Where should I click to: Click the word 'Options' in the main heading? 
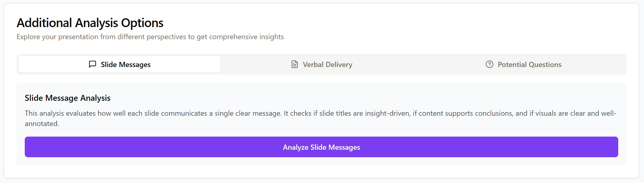(x=142, y=23)
